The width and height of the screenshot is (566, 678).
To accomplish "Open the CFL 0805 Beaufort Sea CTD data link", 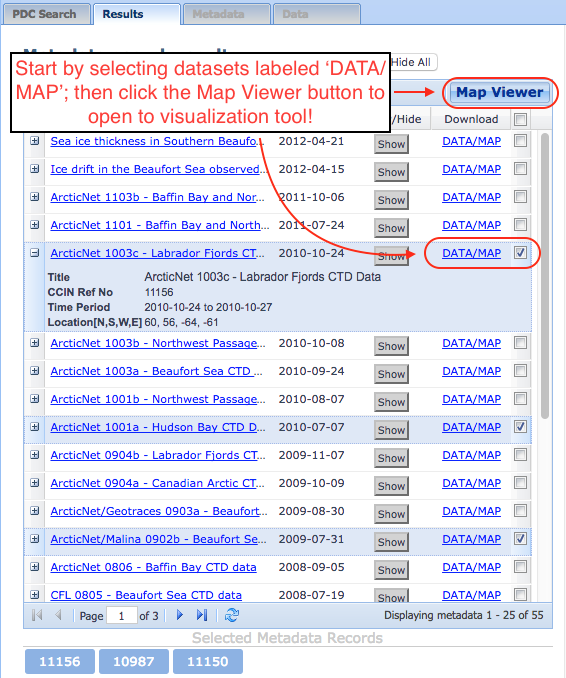I will (x=146, y=595).
